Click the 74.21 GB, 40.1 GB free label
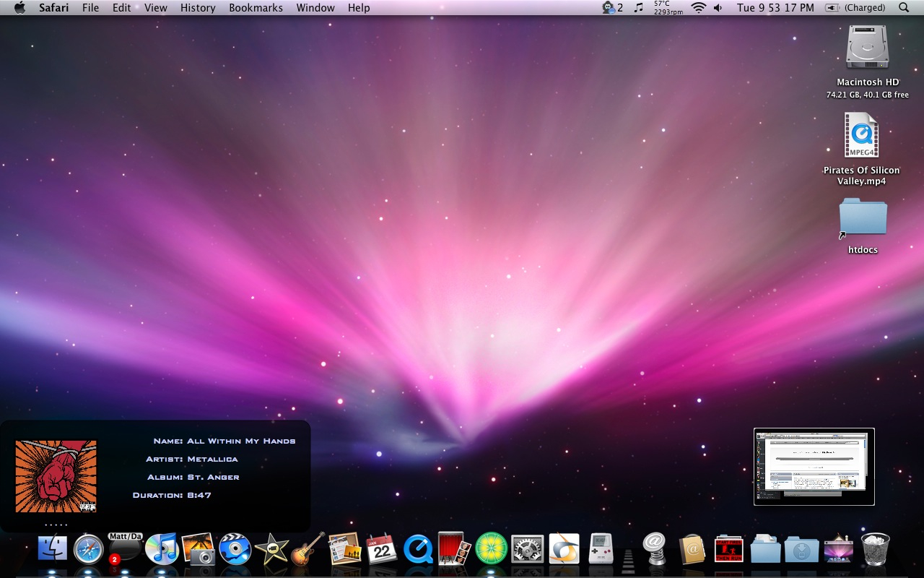This screenshot has width=924, height=578. pyautogui.click(x=867, y=95)
